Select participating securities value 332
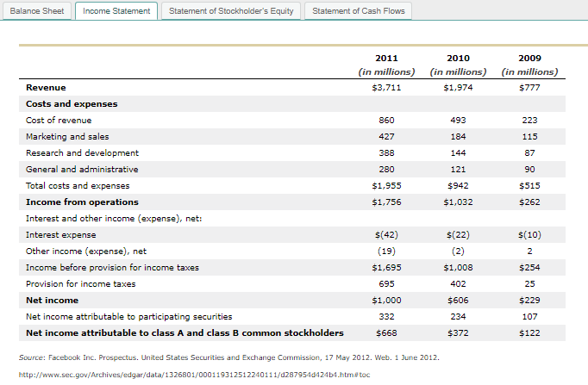 (x=386, y=317)
